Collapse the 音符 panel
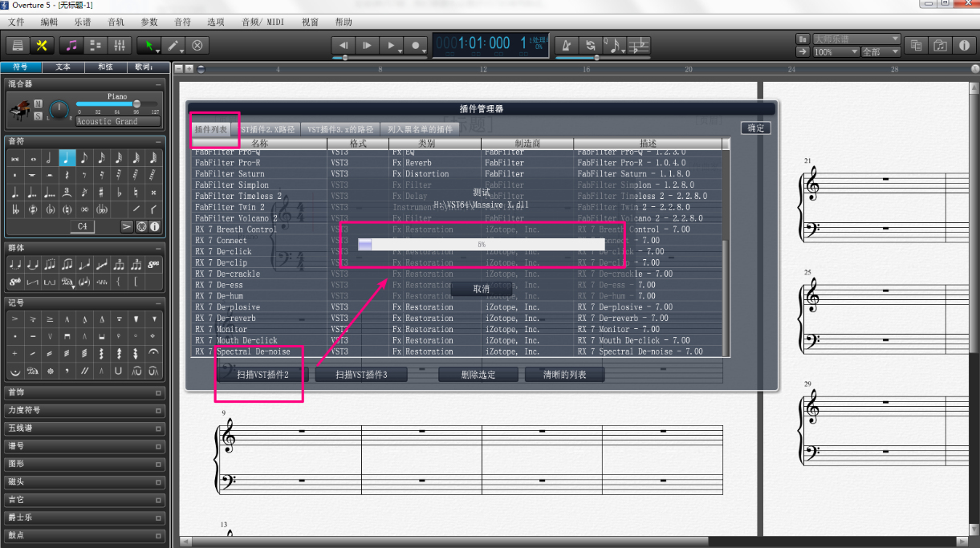This screenshot has width=980, height=548. (159, 141)
